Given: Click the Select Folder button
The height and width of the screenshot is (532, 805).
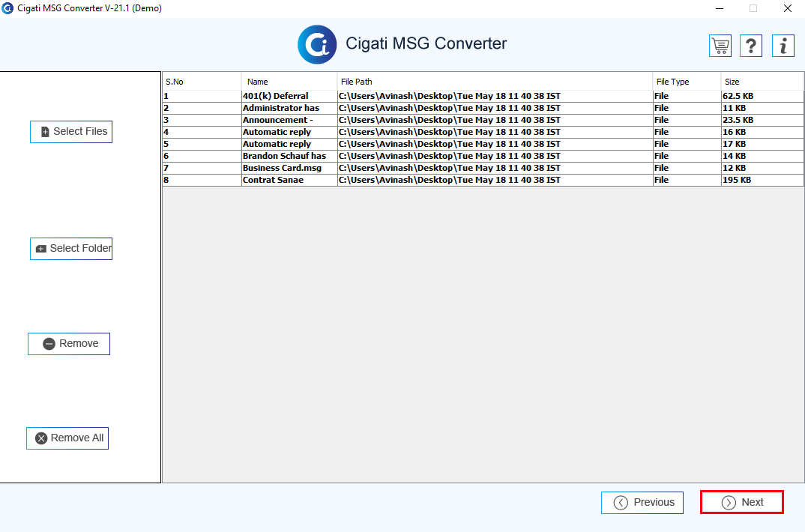Looking at the screenshot, I should click(71, 249).
